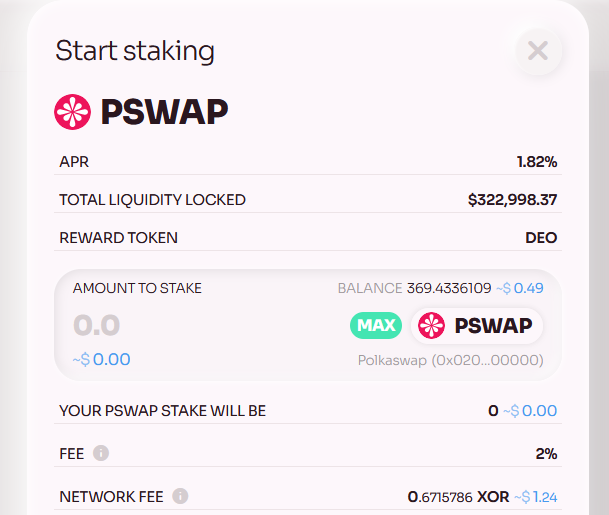Open the FEE info tooltip icon
This screenshot has width=609, height=515.
click(101, 453)
